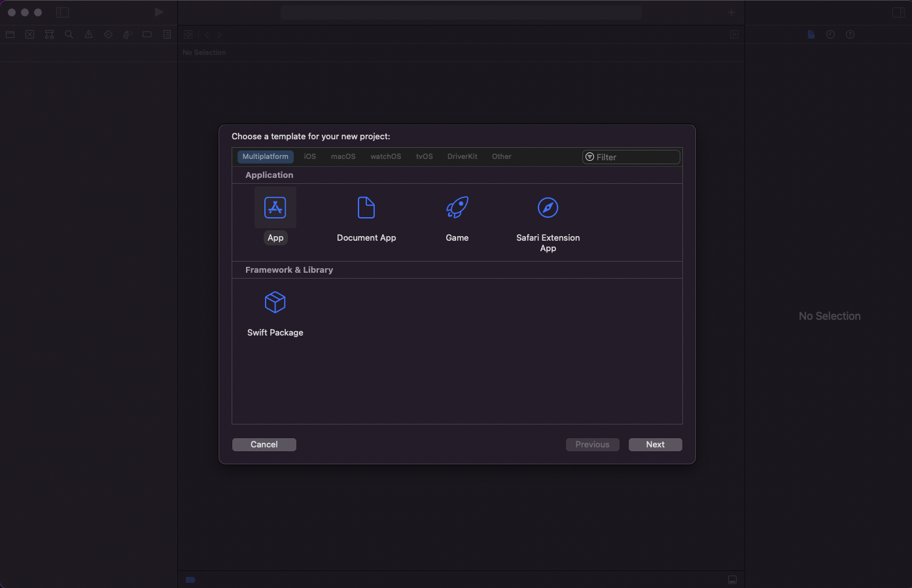Image resolution: width=912 pixels, height=588 pixels.
Task: Show the Other templates tab
Action: point(502,157)
